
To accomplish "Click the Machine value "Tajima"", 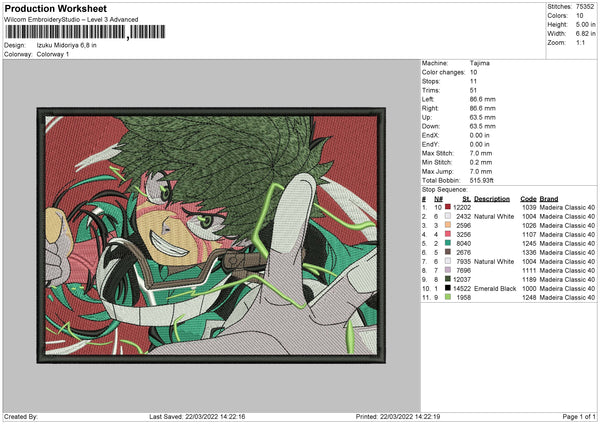I will [479, 63].
